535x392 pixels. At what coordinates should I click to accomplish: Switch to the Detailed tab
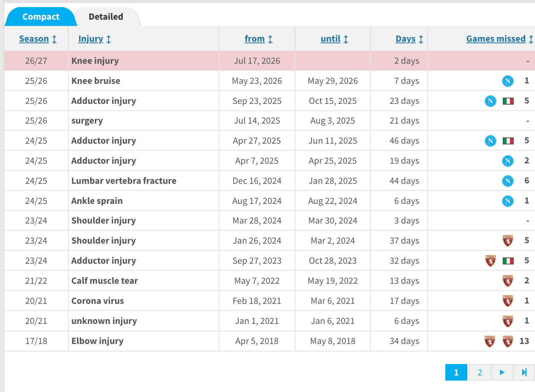(106, 17)
